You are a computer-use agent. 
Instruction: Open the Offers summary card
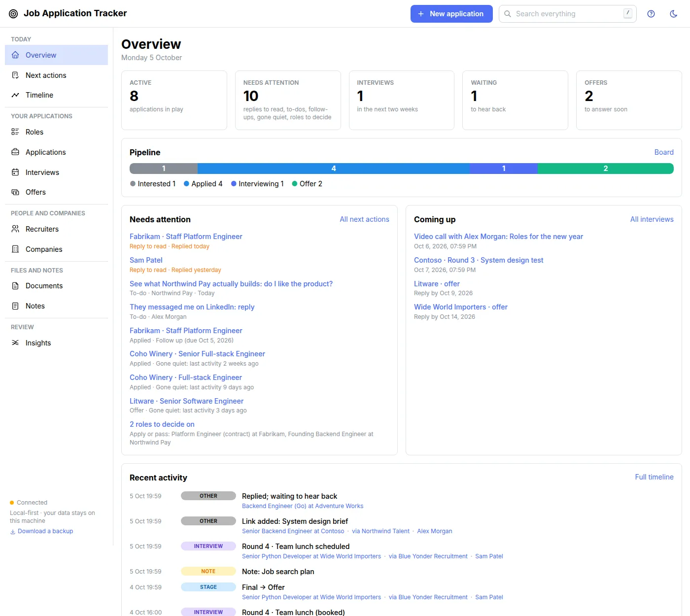click(629, 101)
